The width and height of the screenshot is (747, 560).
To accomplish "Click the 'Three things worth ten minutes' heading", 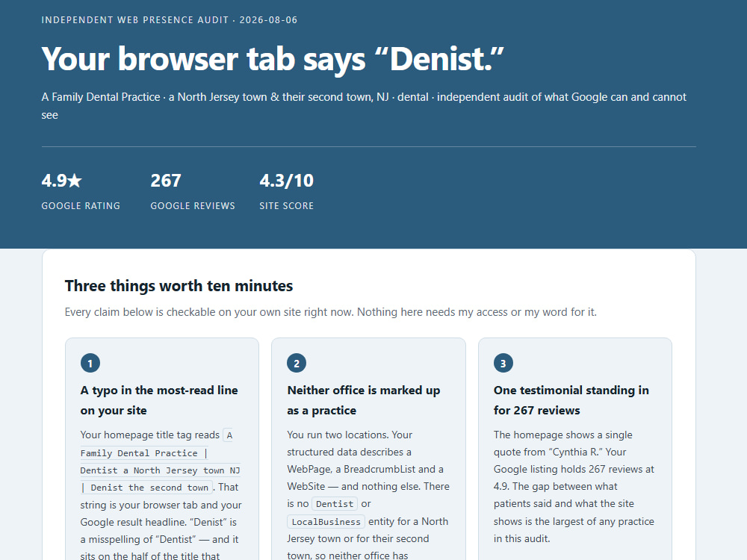I will (x=179, y=286).
